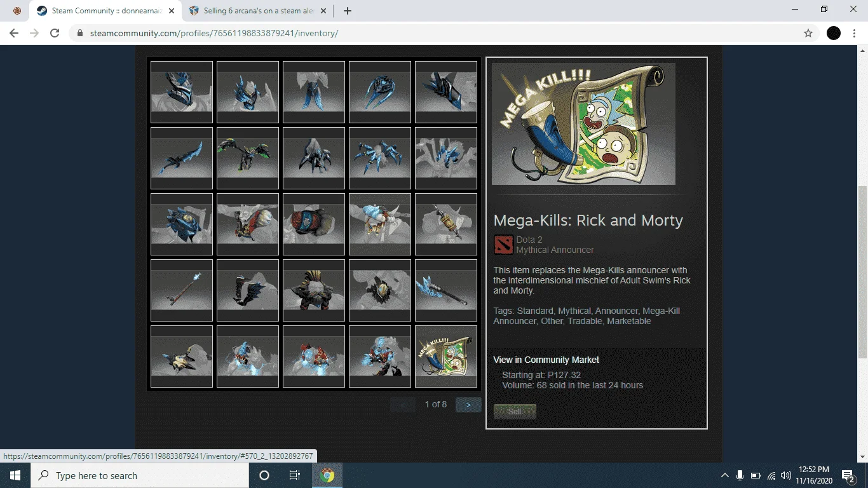Open the Wi-Fi network icon
The image size is (868, 488).
(x=771, y=475)
